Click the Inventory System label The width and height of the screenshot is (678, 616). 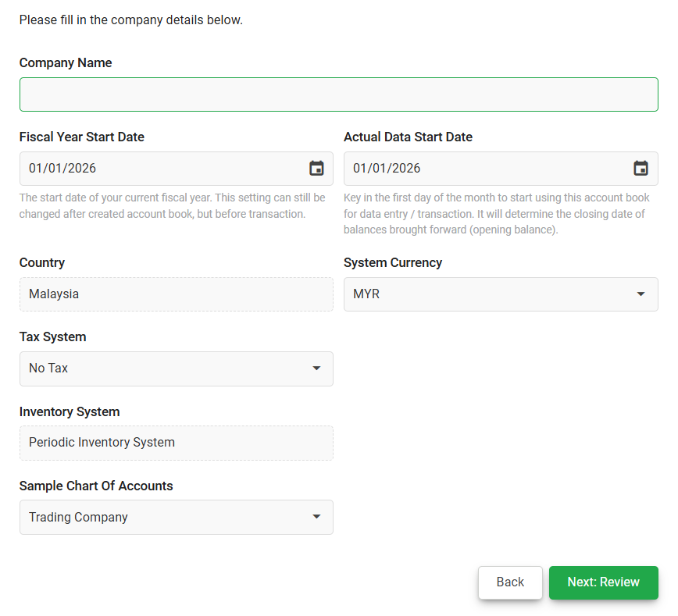click(70, 412)
